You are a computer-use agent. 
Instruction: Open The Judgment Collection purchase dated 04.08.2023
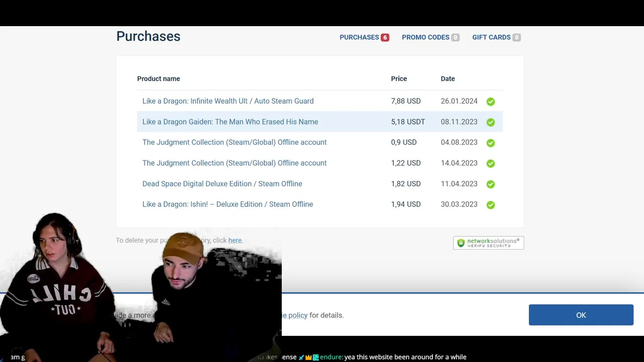[234, 142]
